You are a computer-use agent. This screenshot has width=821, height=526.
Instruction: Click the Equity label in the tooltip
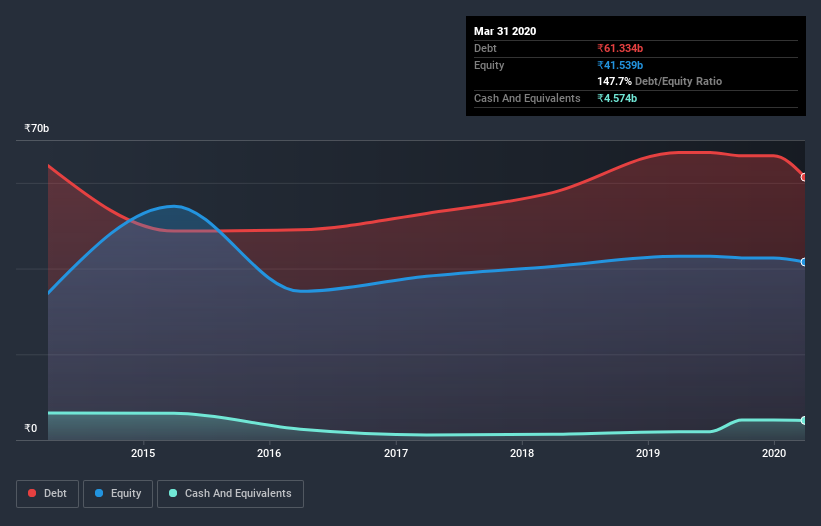(x=489, y=65)
